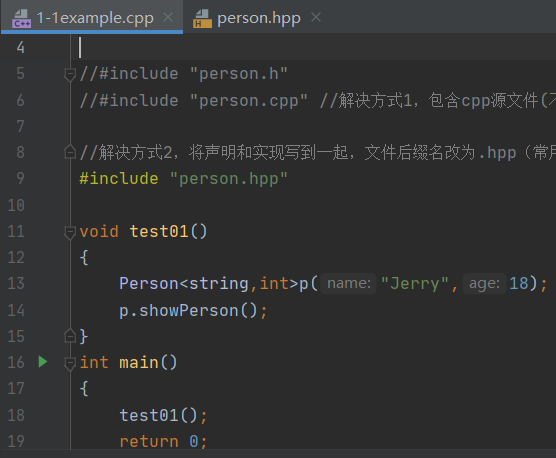Click 'string' template argument on line 13
Image resolution: width=556 pixels, height=458 pixels.
point(219,283)
